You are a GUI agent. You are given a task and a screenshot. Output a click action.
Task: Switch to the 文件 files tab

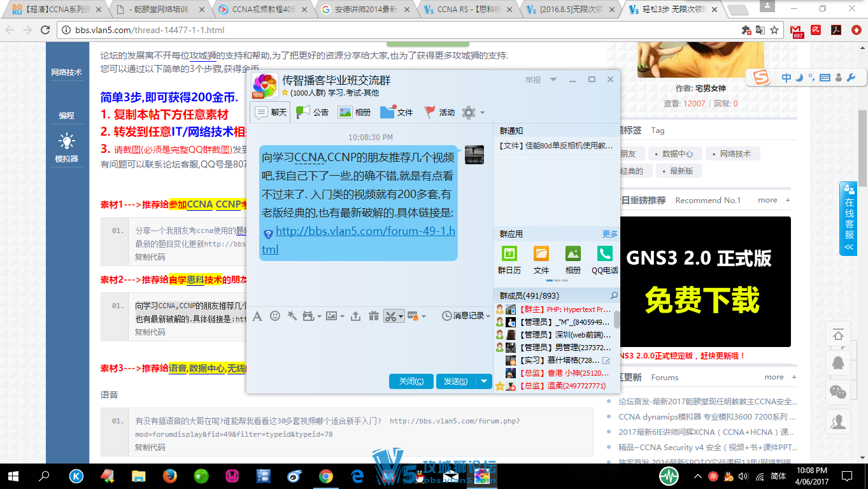pos(396,113)
